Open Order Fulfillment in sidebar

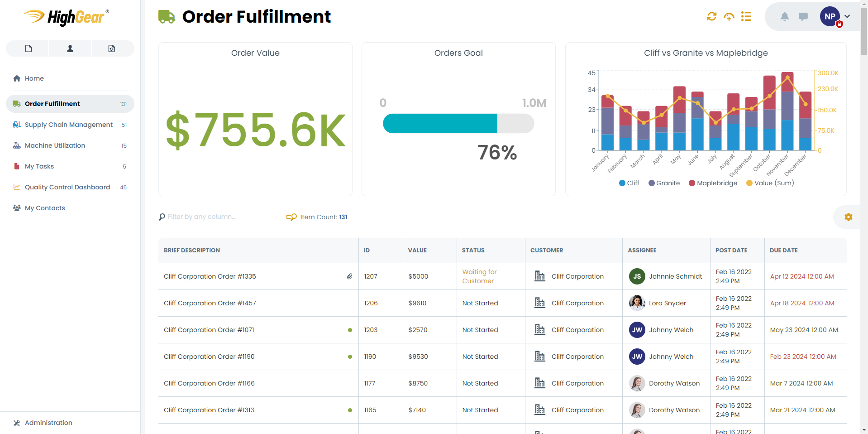tap(70, 104)
